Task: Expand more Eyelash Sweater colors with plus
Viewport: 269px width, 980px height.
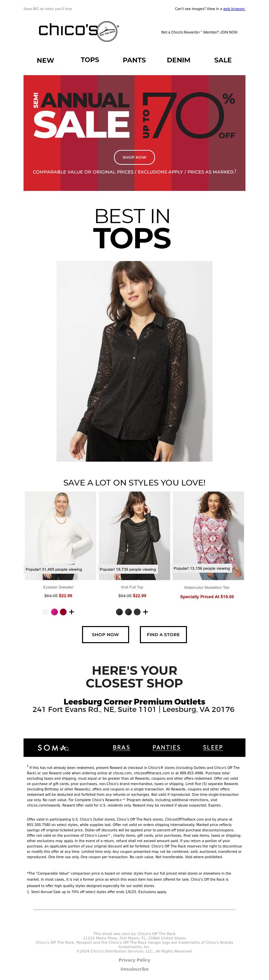Action: tap(72, 612)
